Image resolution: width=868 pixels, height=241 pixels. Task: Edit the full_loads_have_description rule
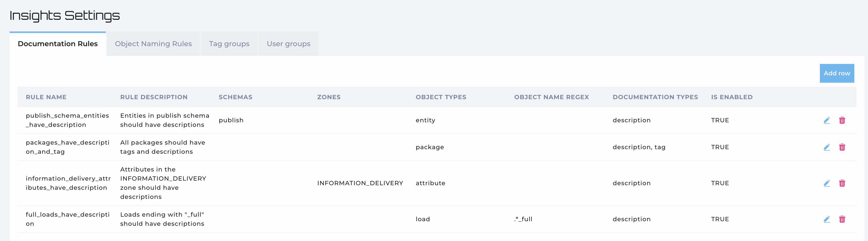(826, 219)
